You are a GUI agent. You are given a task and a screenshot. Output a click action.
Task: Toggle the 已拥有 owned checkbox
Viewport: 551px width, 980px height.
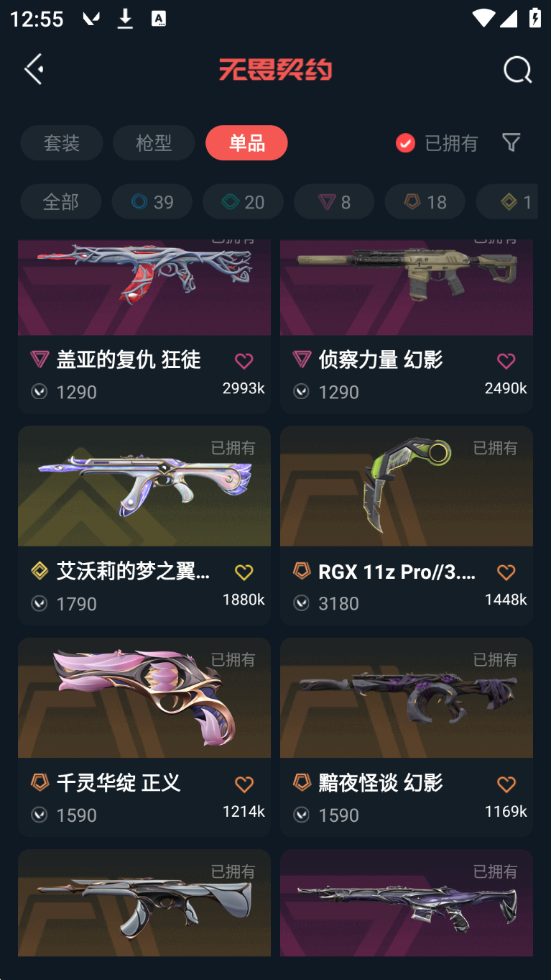click(x=405, y=143)
